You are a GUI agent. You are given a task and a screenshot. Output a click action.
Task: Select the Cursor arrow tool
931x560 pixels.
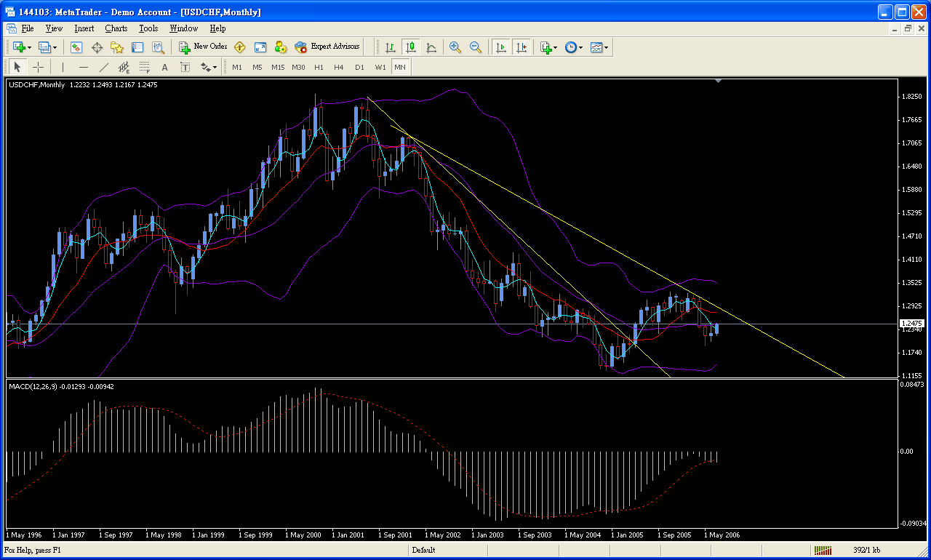coord(18,67)
